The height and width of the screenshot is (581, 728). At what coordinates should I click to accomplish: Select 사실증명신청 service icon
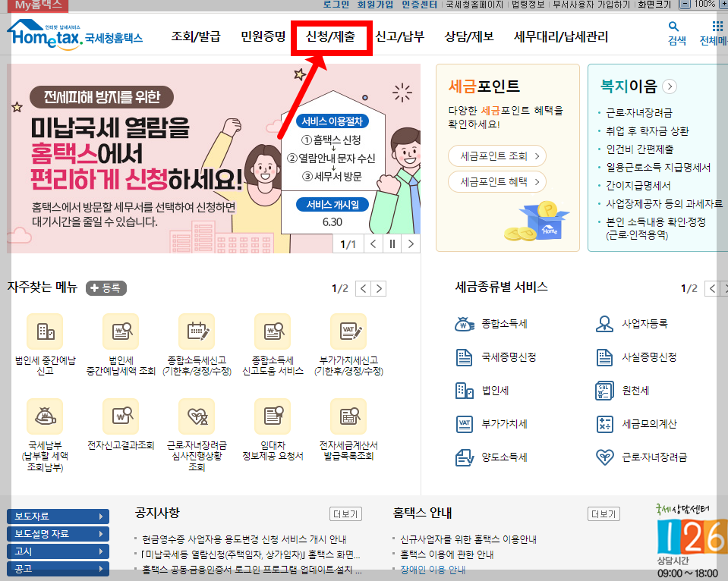pos(604,357)
